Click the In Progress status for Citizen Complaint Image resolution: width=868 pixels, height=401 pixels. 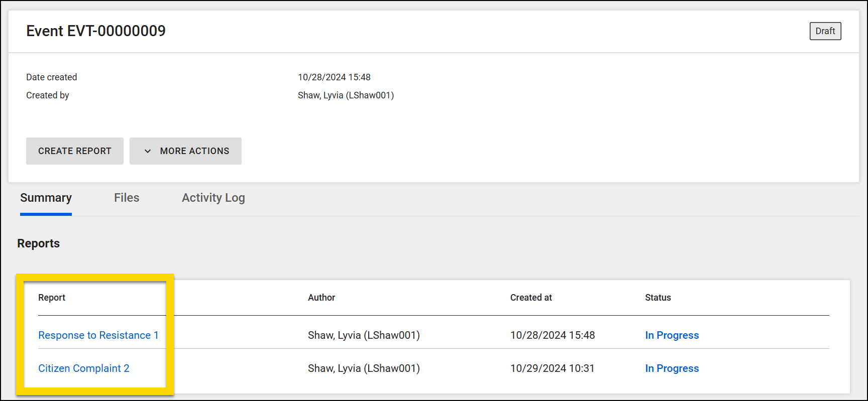[672, 368]
